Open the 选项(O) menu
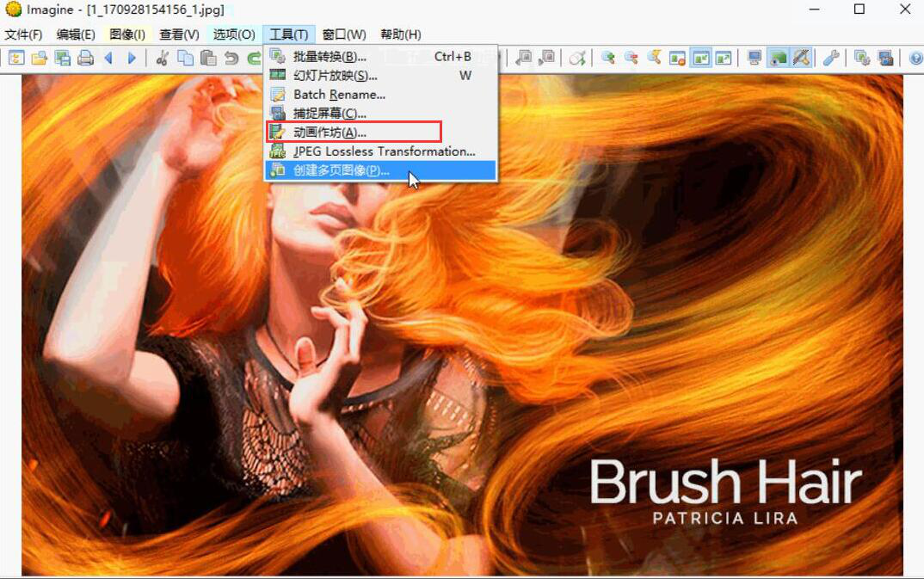Screen dimensions: 924x579 tap(234, 34)
